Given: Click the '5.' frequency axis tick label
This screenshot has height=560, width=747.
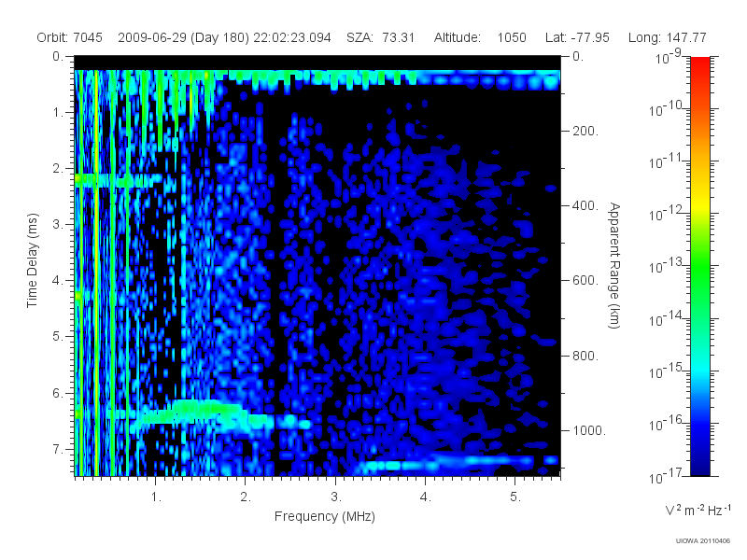Looking at the screenshot, I should (515, 497).
